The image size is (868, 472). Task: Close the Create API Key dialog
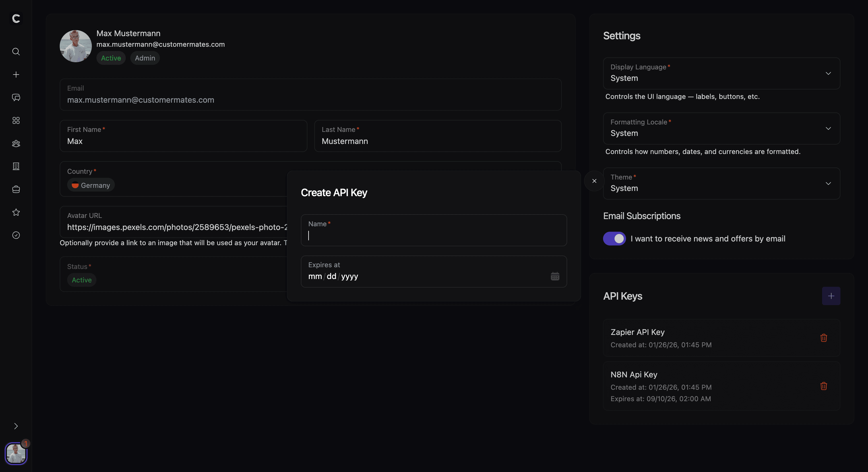[594, 181]
